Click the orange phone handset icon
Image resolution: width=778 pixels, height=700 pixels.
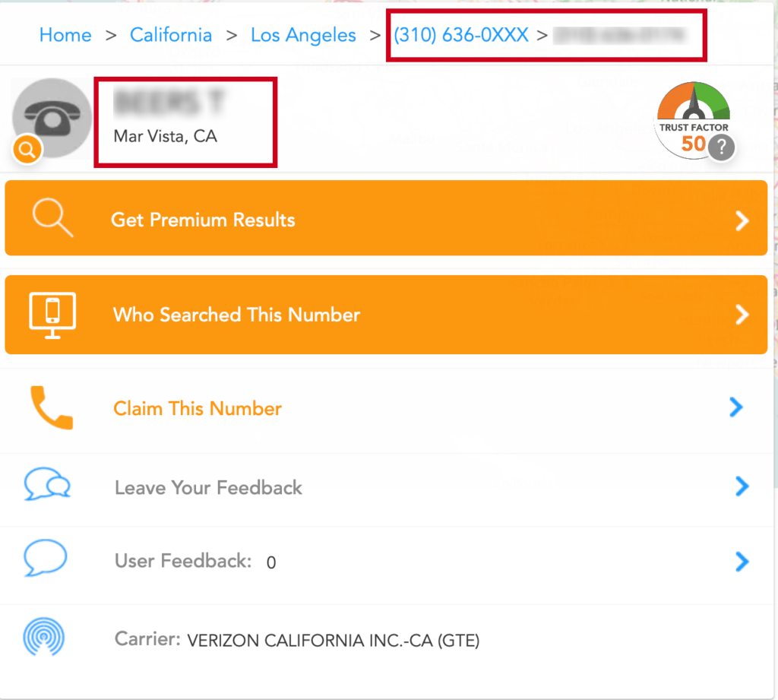pyautogui.click(x=52, y=407)
